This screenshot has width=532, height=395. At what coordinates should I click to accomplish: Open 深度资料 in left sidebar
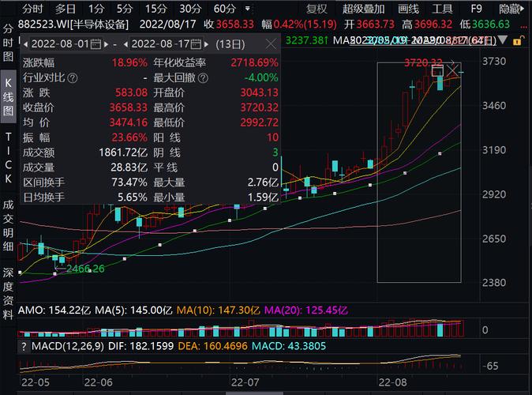click(8, 293)
